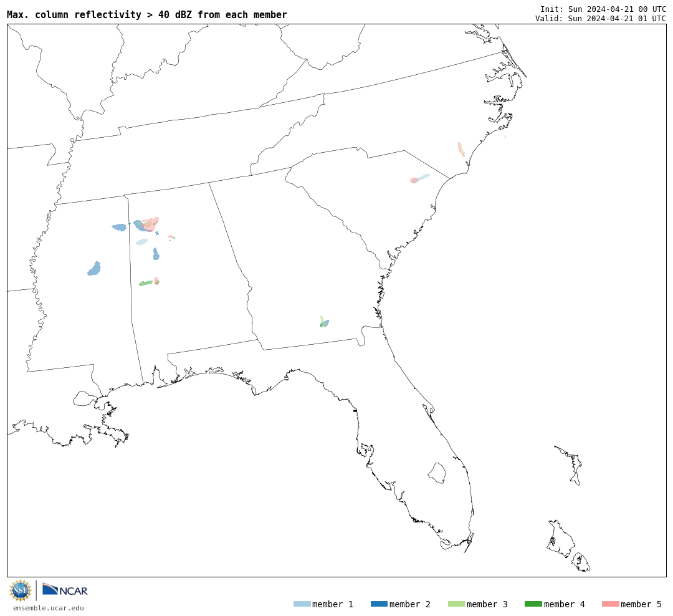The height and width of the screenshot is (616, 673).
Task: Click the 'Max. column reflectivity > 40 dBZ' title
Action: pyautogui.click(x=147, y=14)
